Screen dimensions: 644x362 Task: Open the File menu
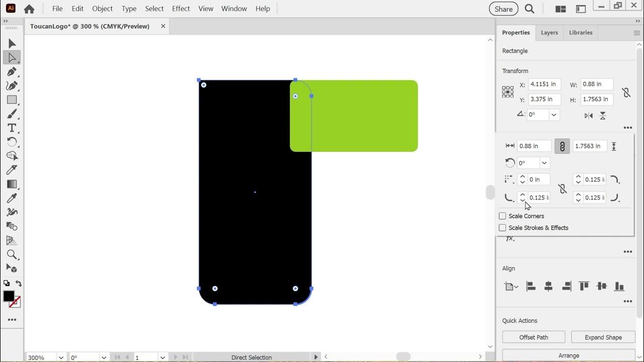57,9
